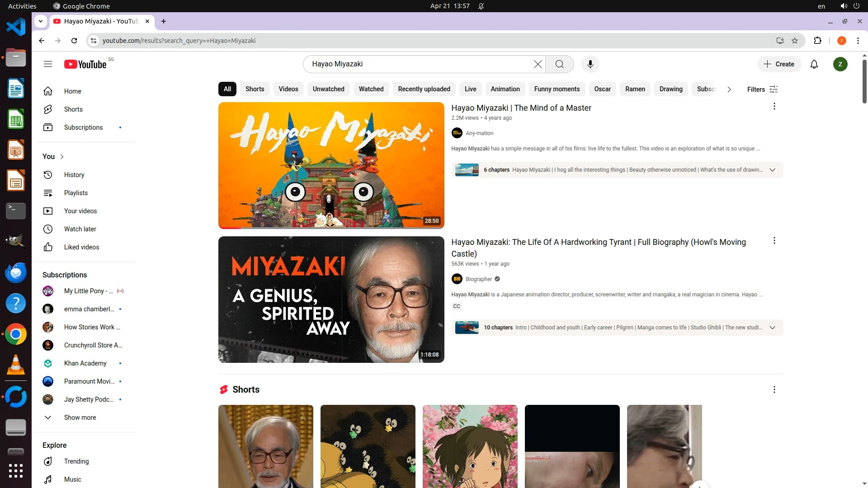Open Watch later in sidebar
The image size is (868, 488).
[80, 229]
